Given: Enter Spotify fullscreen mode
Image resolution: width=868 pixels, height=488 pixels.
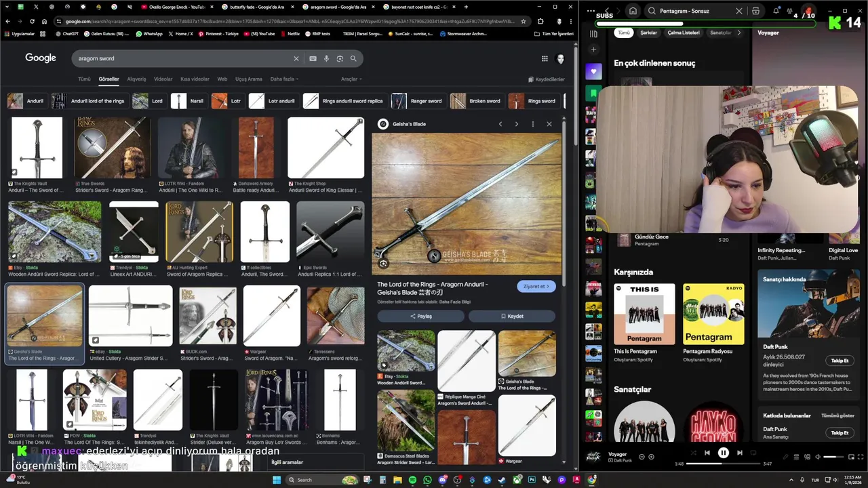Looking at the screenshot, I should pos(861,457).
